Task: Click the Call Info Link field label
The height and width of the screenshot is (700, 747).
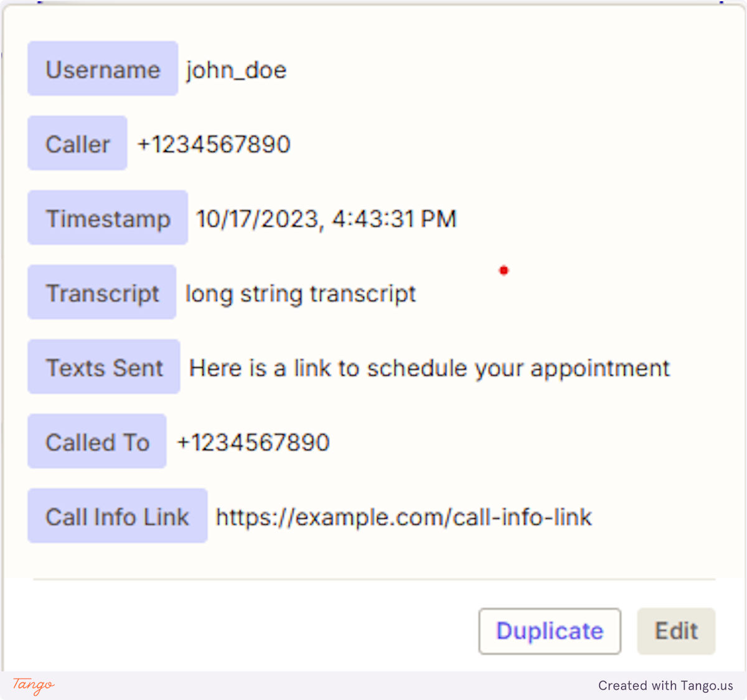Action: click(x=116, y=516)
